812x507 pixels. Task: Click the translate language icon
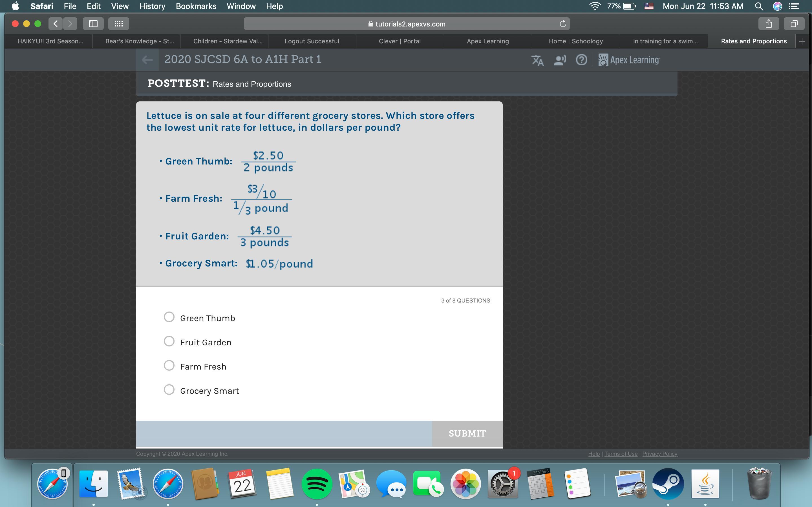click(537, 60)
